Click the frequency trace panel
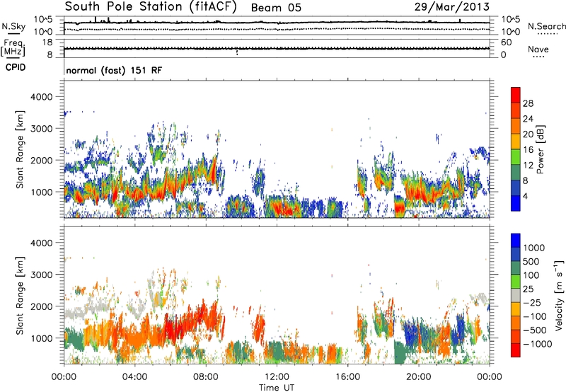Image resolution: width=566 pixels, height=392 pixels. [x=277, y=48]
